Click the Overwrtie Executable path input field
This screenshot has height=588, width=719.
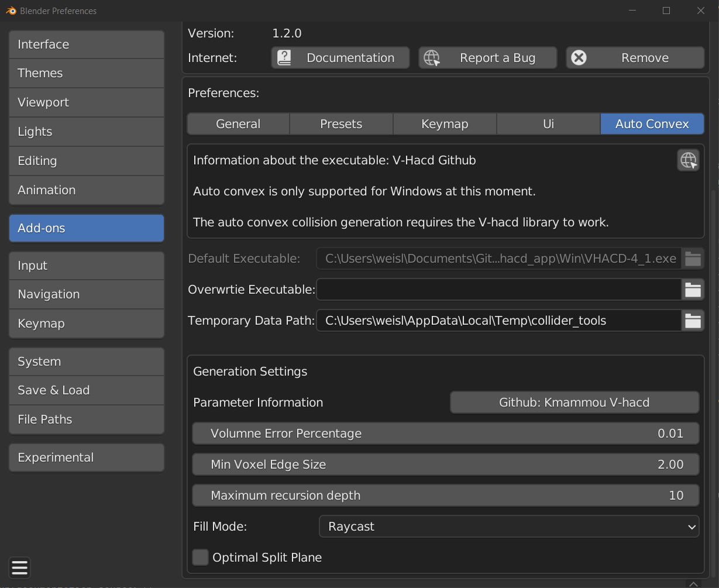pyautogui.click(x=498, y=290)
